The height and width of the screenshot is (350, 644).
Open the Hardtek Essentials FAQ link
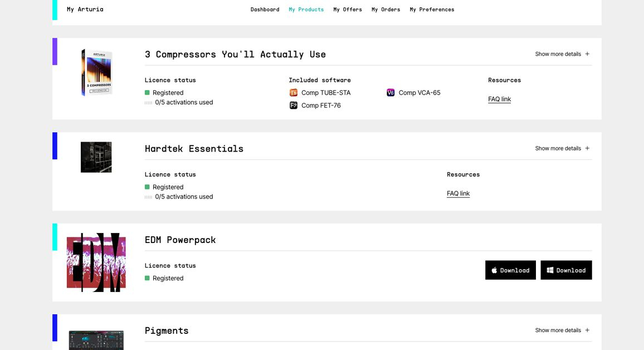coord(458,193)
